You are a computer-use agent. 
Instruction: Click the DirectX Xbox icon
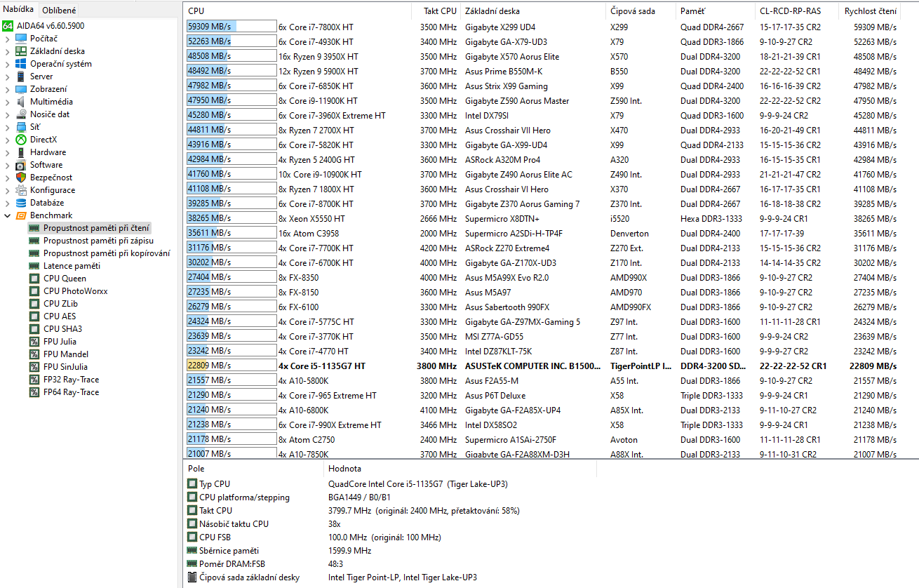[21, 139]
